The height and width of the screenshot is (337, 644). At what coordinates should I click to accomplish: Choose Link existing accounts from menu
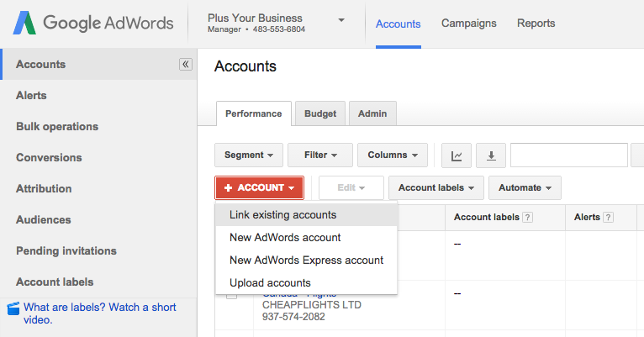pyautogui.click(x=306, y=215)
